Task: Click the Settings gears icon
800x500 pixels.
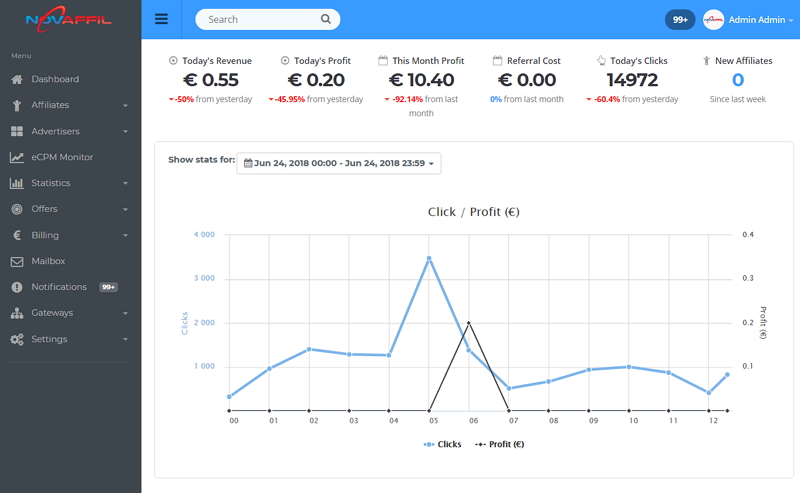Action: click(x=17, y=339)
